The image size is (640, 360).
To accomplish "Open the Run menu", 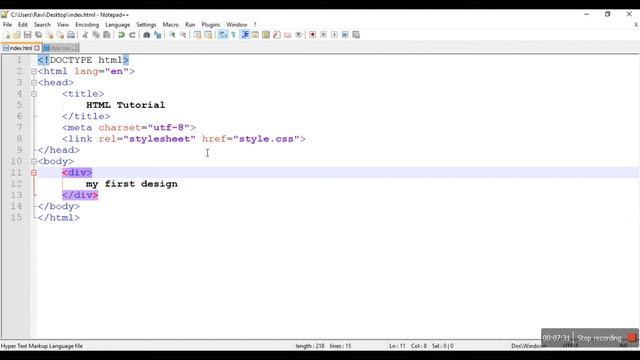I will 190,25.
